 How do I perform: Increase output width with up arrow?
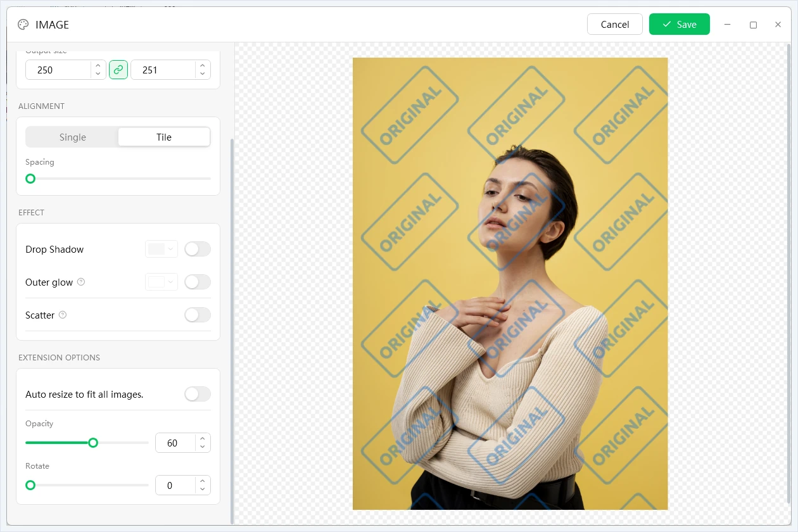click(98, 65)
